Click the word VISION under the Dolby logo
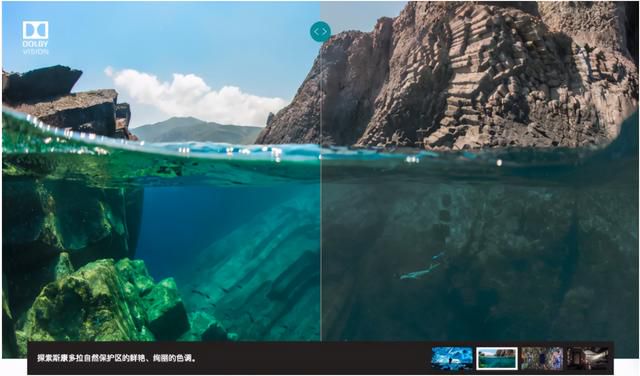This screenshot has height=376, width=640. (36, 52)
